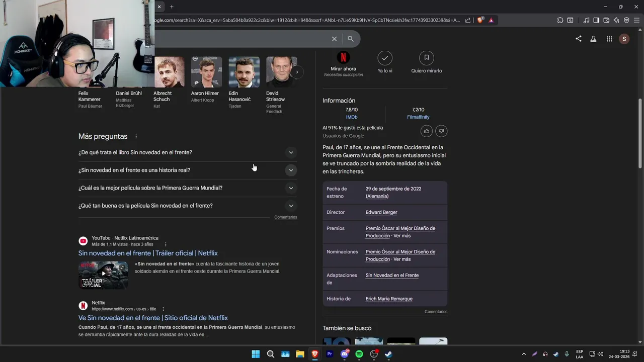Open the Google apps grid

(x=609, y=39)
